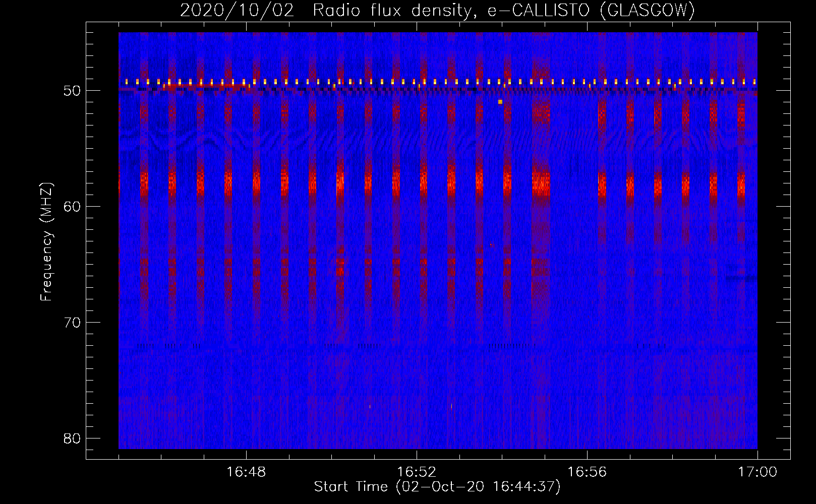816x504 pixels.
Task: Click the 'Start Time' x-axis label
Action: (437, 486)
